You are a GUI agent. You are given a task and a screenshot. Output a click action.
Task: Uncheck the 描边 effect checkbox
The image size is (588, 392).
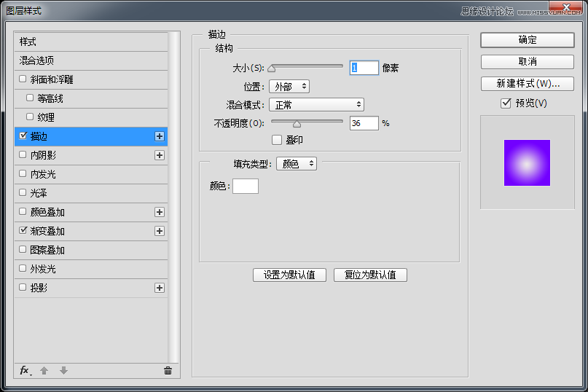pyautogui.click(x=23, y=136)
